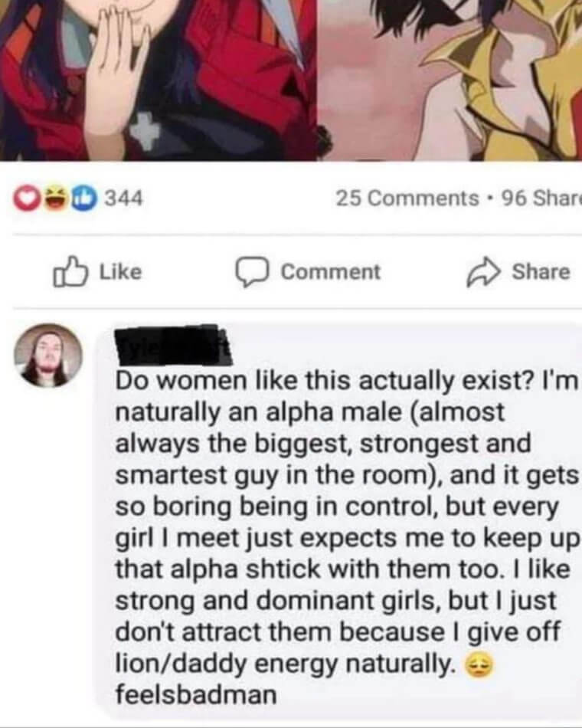The width and height of the screenshot is (582, 728).
Task: Click the Comment speech bubble icon
Action: point(253,272)
